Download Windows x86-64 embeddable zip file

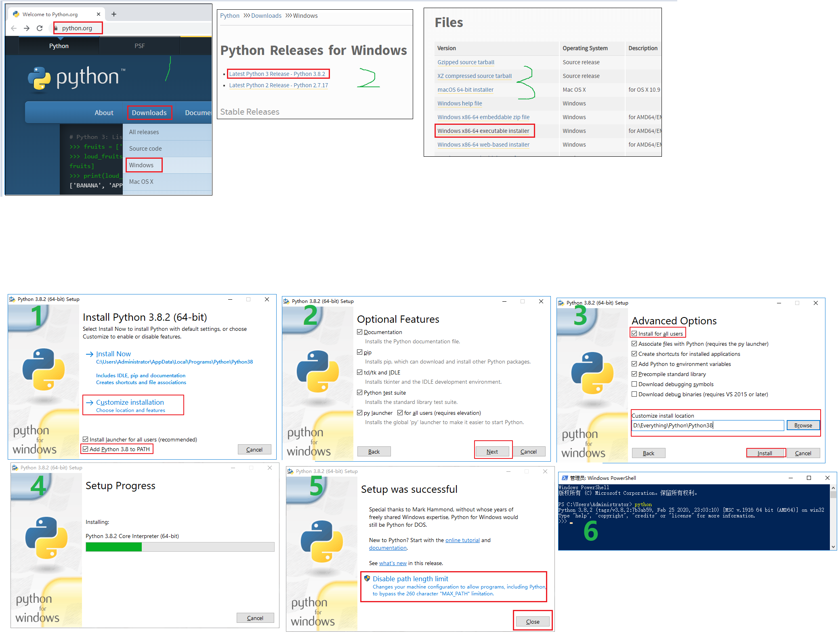pyautogui.click(x=483, y=117)
